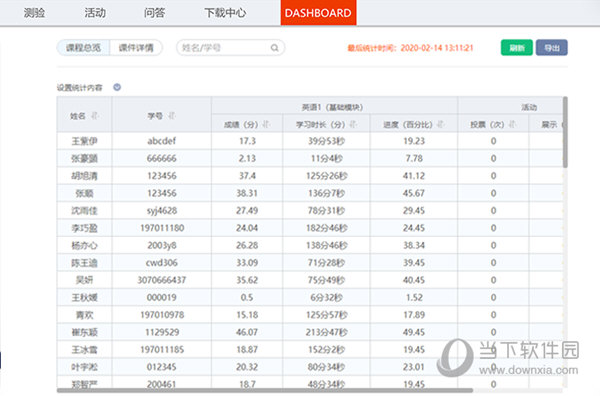Image resolution: width=600 pixels, height=396 pixels.
Task: Sort by score column icon
Action: (266, 124)
